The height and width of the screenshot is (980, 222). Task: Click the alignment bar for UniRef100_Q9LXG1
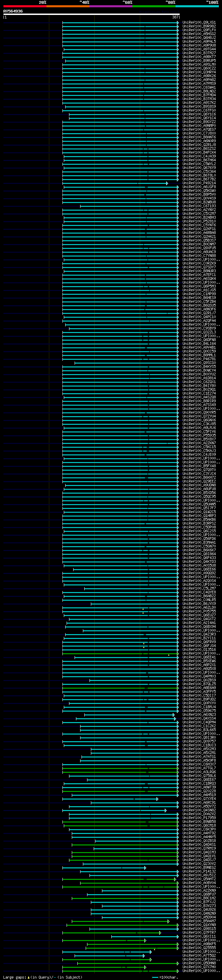[121, 23]
